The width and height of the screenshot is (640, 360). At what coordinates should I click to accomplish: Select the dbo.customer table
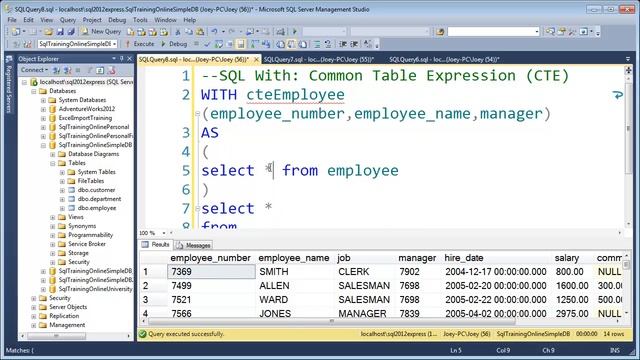coord(96,190)
